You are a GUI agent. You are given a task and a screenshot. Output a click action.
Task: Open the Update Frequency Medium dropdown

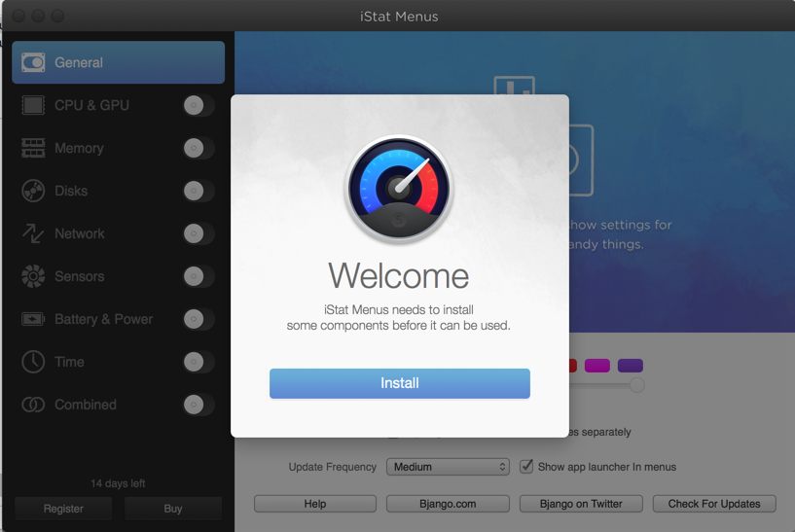[448, 467]
